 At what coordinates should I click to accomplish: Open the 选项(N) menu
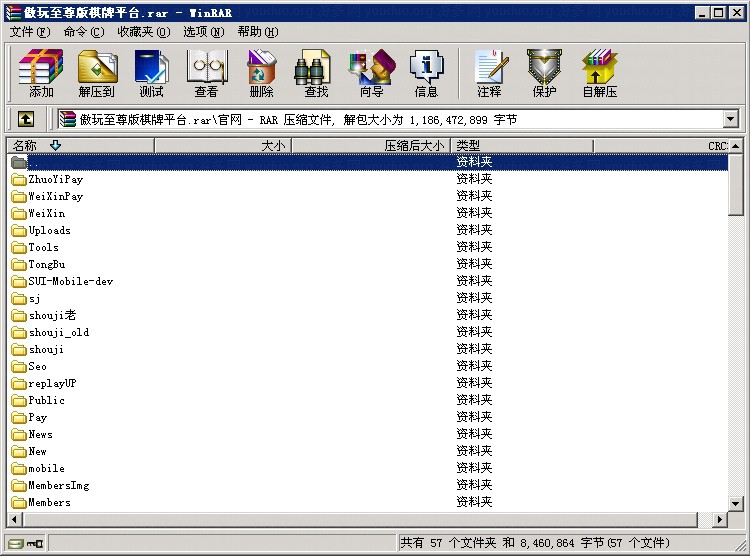coord(203,31)
